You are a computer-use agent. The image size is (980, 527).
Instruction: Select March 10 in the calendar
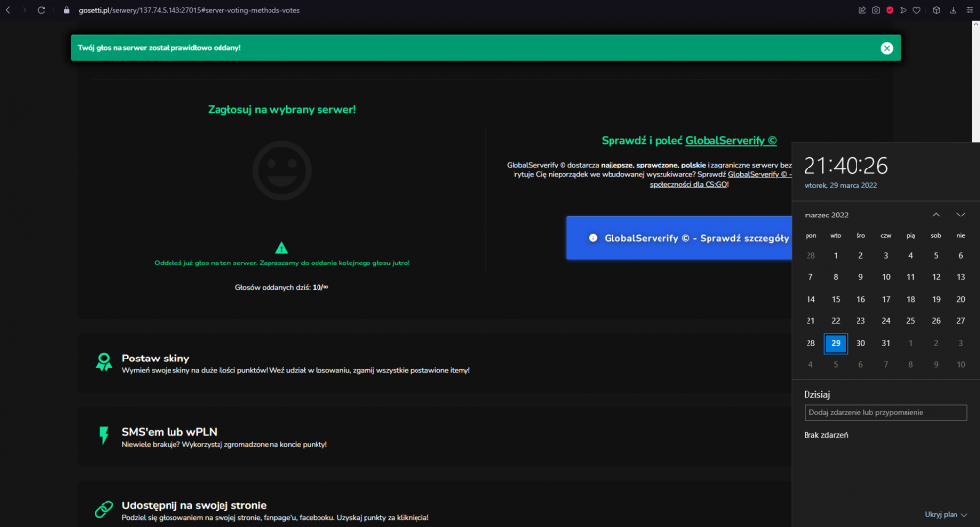[886, 277]
